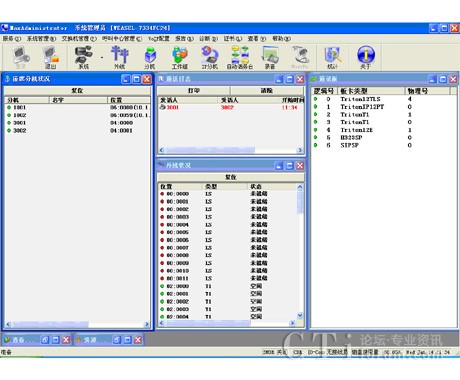The width and height of the screenshot is (460, 380).
Task: Open the 系统管理 menu
Action: (41, 39)
